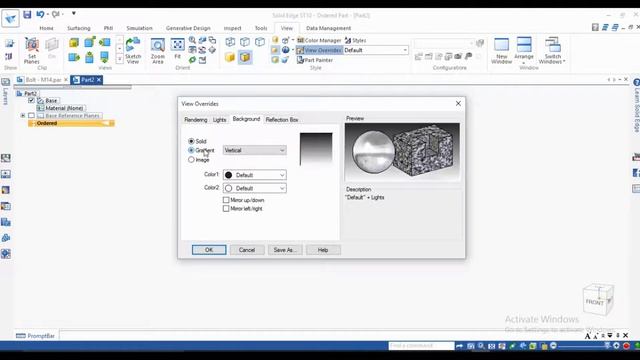640x360 pixels.
Task: Click the gradient preview swatch
Action: [316, 149]
